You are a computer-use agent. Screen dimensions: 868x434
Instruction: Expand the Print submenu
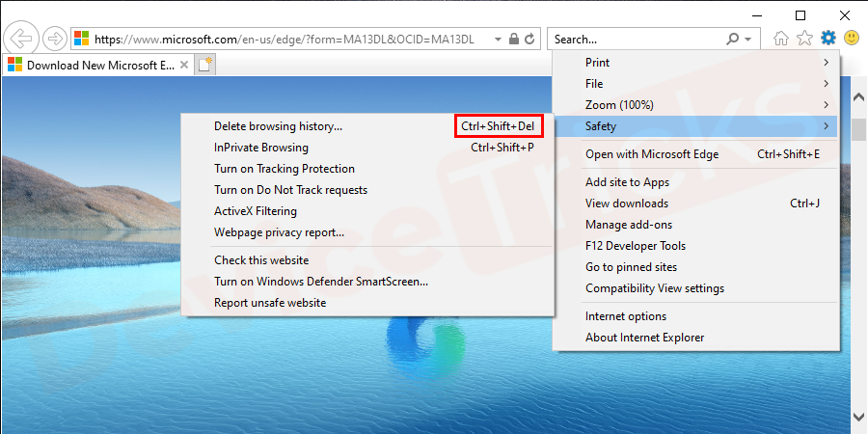[696, 63]
